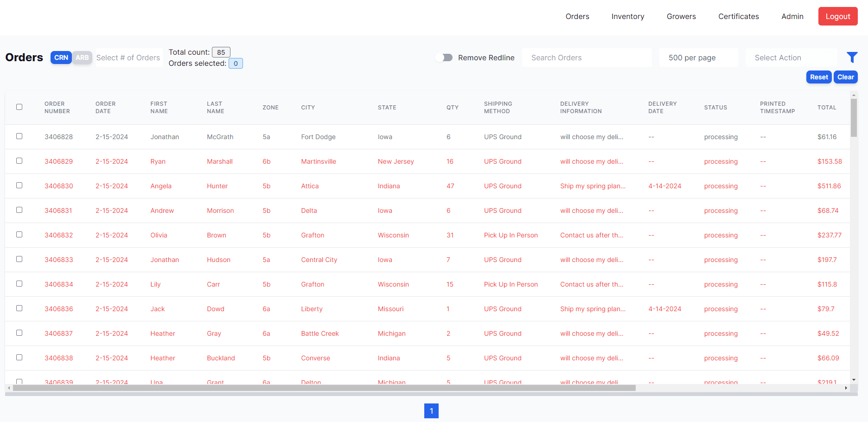Click the vertical scrollbar down arrow
Viewport: 868px width, 422px height.
click(854, 380)
